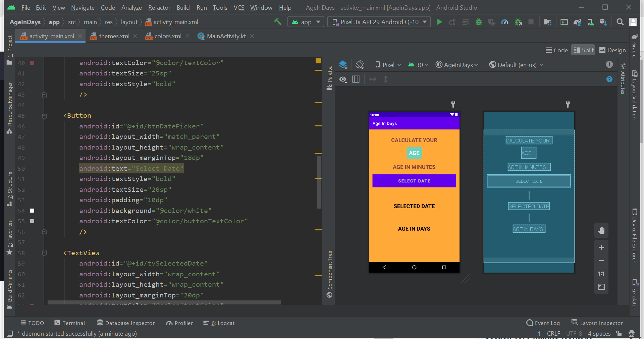Switch to the MainActivity.kt tab
This screenshot has width=644, height=339.
[226, 36]
